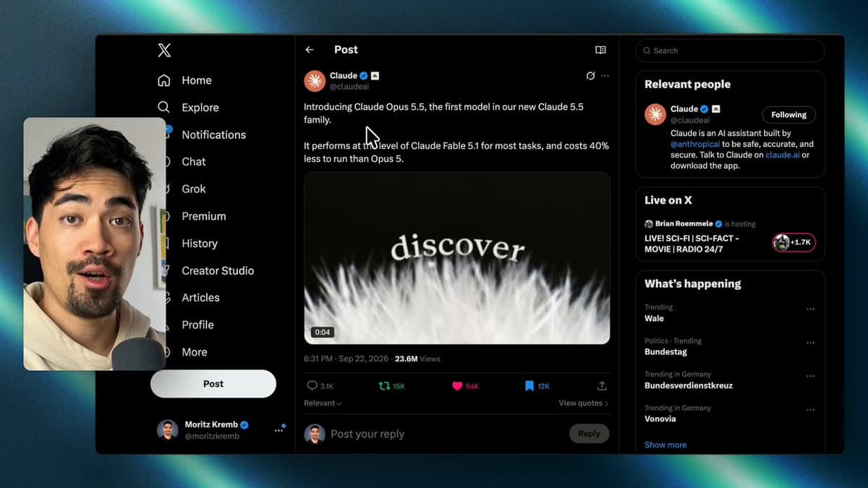
Task: Click the white Post button
Action: pos(213,384)
